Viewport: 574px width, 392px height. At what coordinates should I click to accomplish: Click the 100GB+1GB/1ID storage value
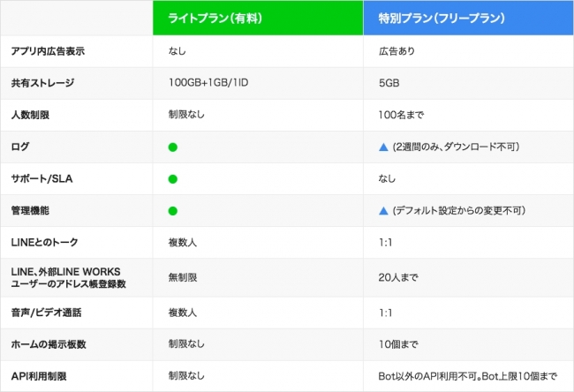point(208,83)
